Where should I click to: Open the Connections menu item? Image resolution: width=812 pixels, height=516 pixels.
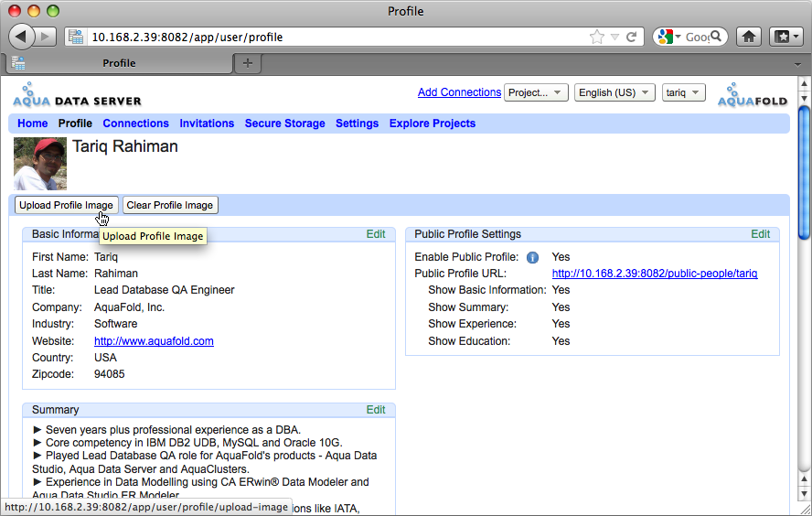[135, 124]
